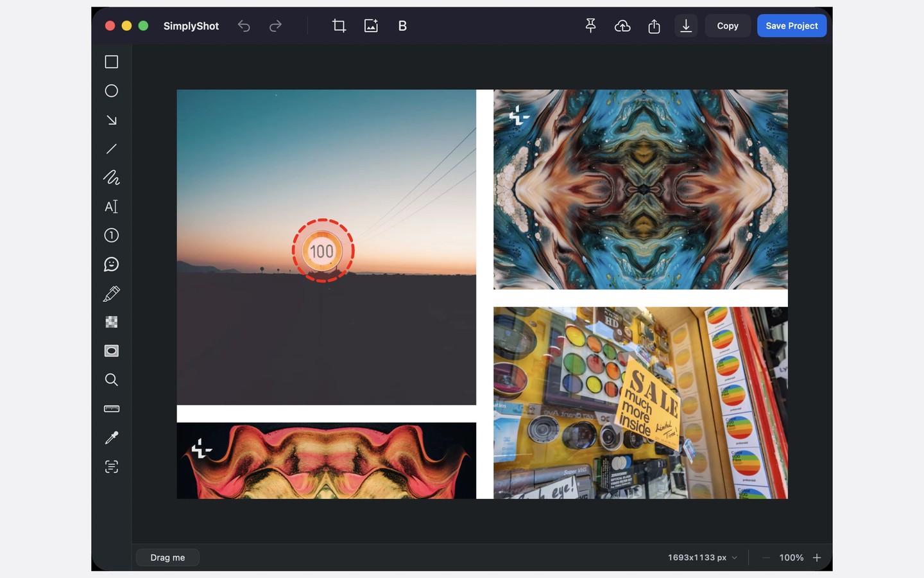Undo the last edit
The width and height of the screenshot is (924, 578).
244,26
